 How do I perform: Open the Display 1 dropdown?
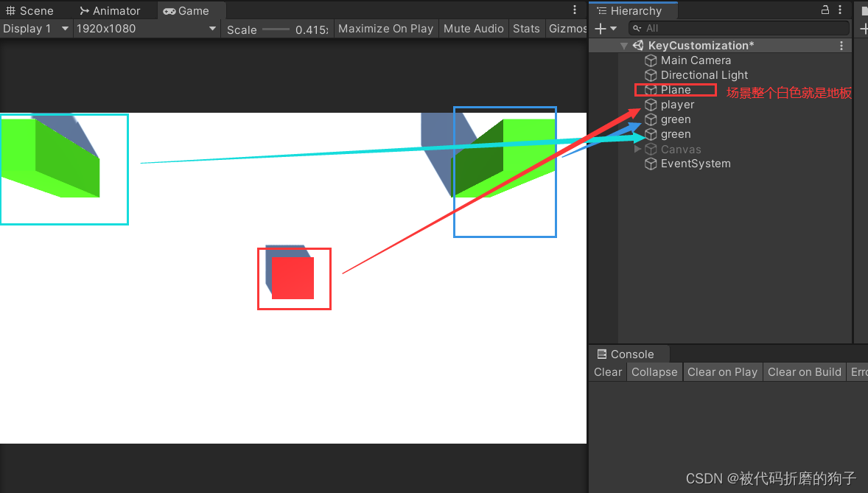[x=36, y=28]
